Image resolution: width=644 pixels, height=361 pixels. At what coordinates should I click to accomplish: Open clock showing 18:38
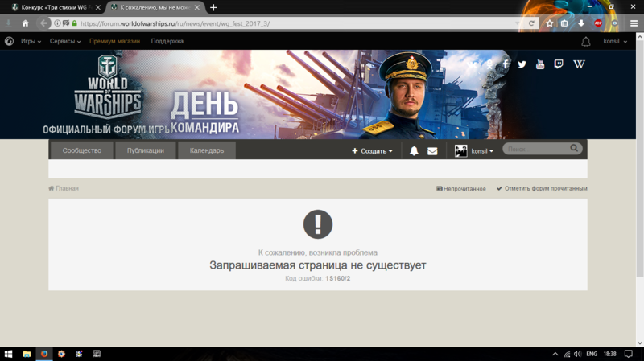(x=609, y=354)
